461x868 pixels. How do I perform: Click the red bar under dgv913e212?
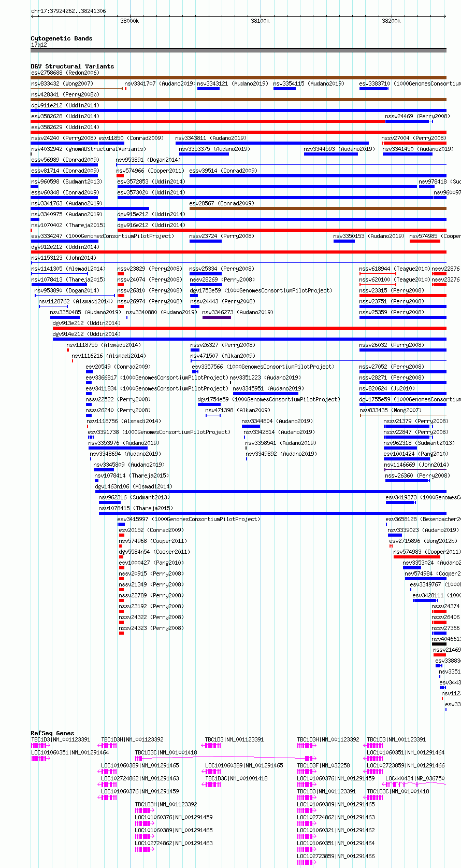249,328
